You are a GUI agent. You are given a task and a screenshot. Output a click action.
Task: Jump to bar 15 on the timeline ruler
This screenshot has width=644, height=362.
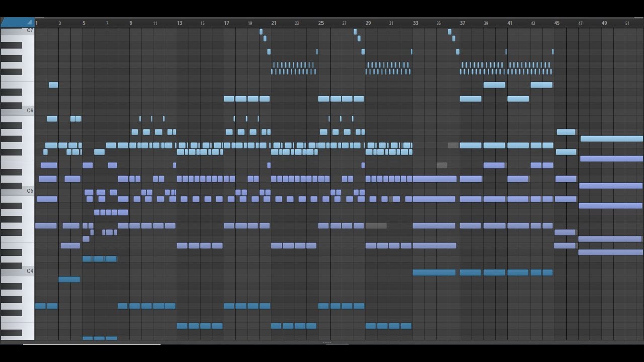[x=202, y=23]
